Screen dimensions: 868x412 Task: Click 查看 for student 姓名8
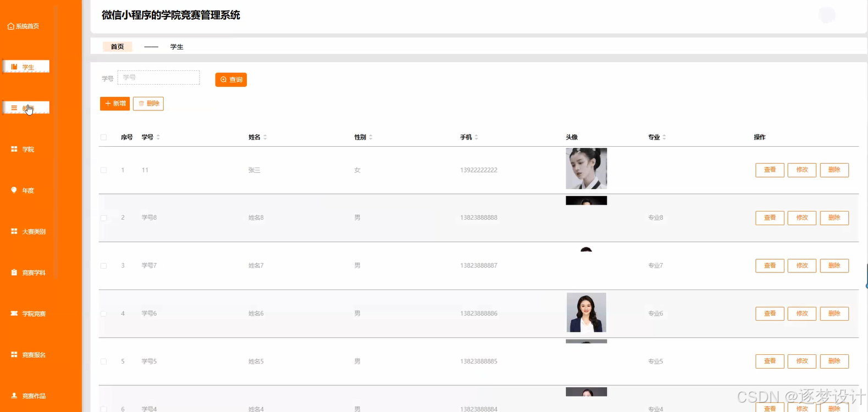click(x=770, y=218)
